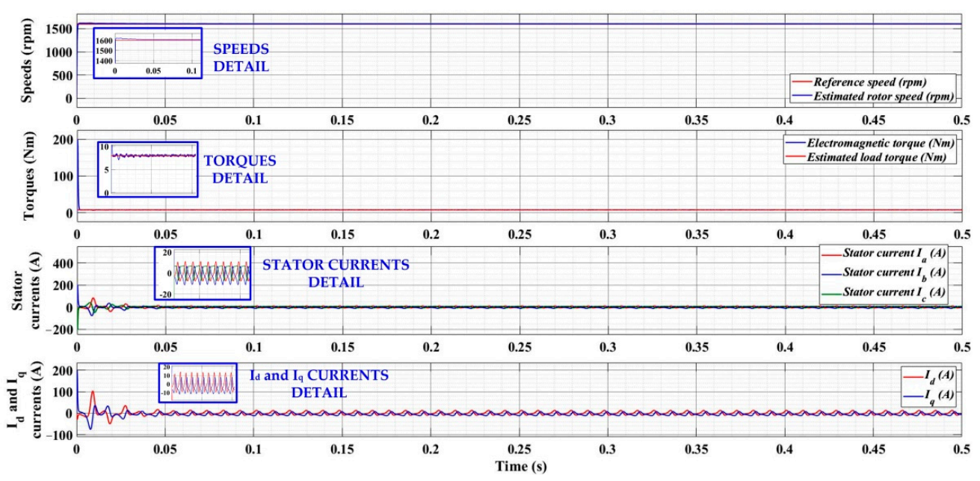Click the Time (s) x-axis label
Image resolution: width=980 pixels, height=481 pixels.
(x=518, y=466)
